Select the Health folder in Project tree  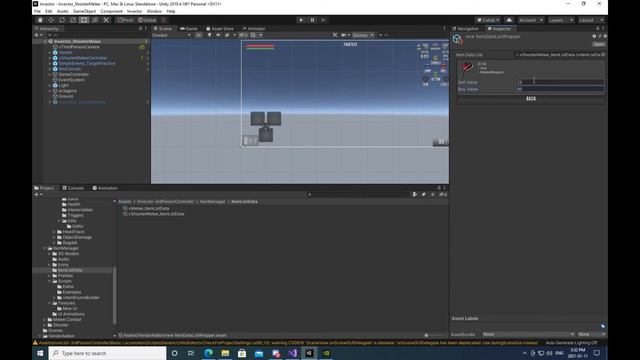point(74,204)
